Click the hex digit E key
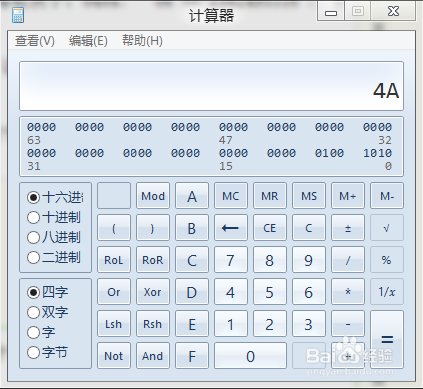This screenshot has width=423, height=389. click(x=192, y=324)
